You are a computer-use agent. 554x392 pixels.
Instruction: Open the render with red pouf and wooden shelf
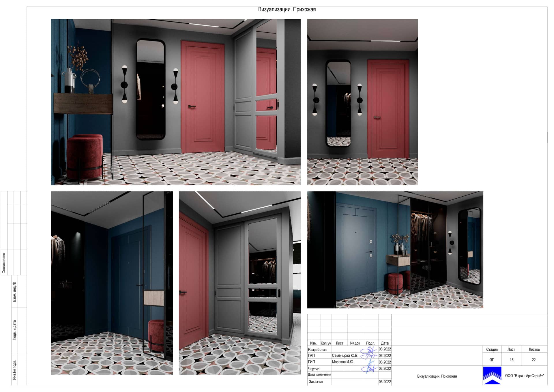coord(176,102)
